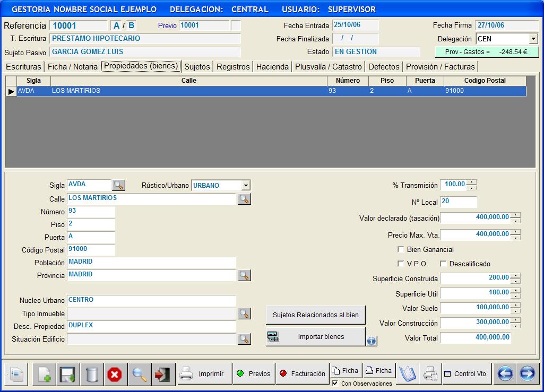
Task: Switch to the Sujetos tab
Action: click(x=197, y=67)
